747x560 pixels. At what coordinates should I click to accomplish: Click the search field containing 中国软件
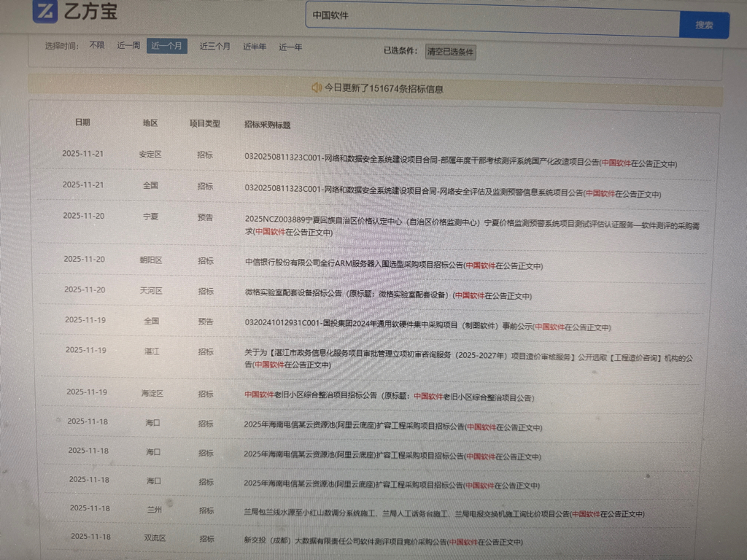pyautogui.click(x=492, y=18)
